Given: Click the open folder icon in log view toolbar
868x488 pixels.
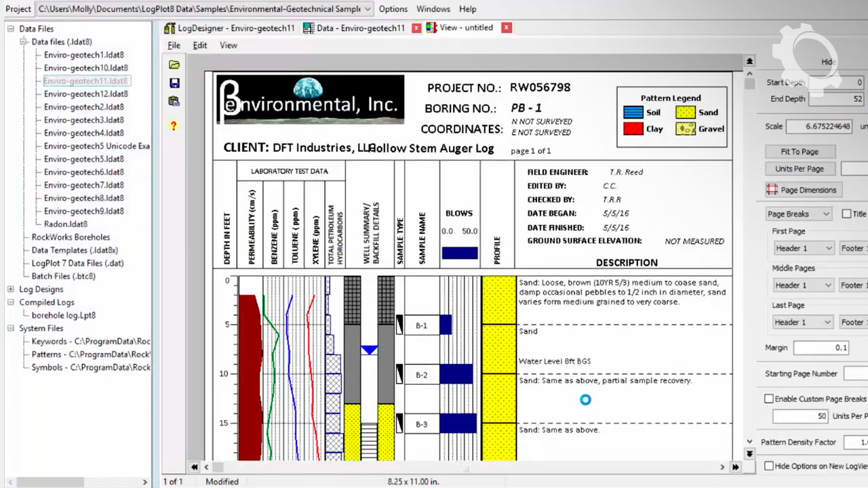Looking at the screenshot, I should coord(174,65).
